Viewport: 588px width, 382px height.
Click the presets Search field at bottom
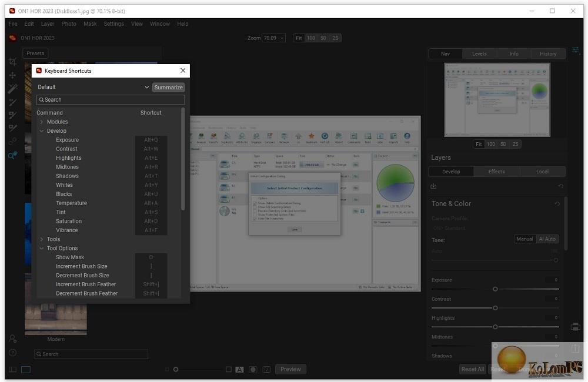pyautogui.click(x=91, y=354)
